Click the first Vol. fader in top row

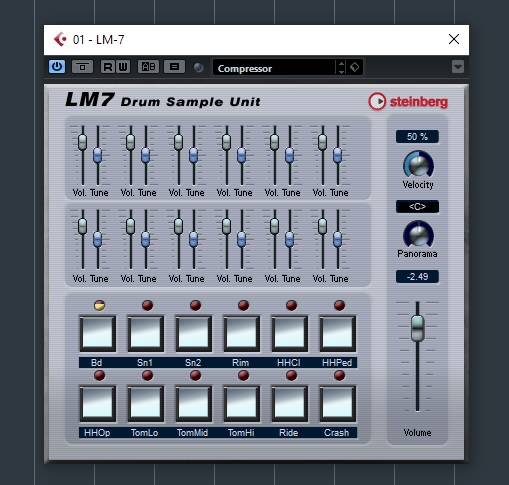[82, 142]
